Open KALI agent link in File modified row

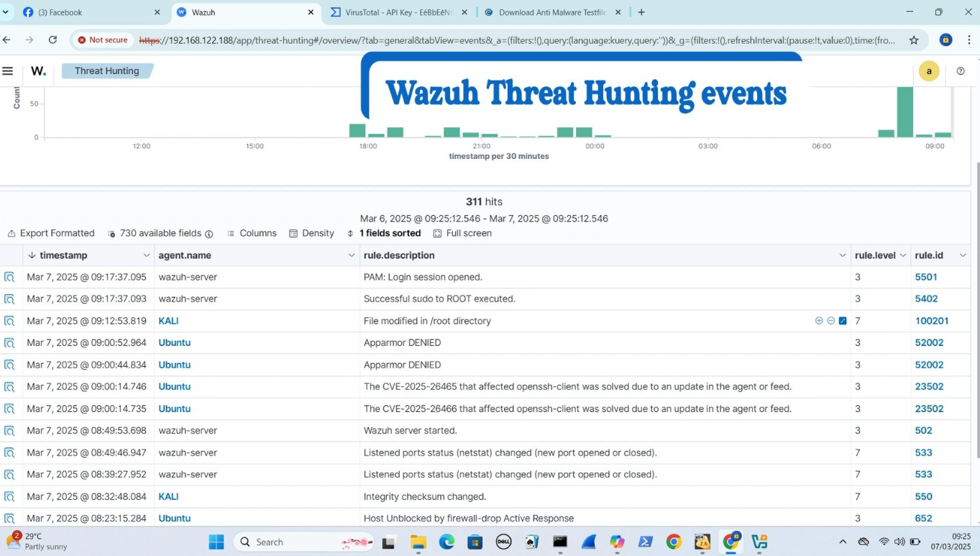(x=168, y=321)
